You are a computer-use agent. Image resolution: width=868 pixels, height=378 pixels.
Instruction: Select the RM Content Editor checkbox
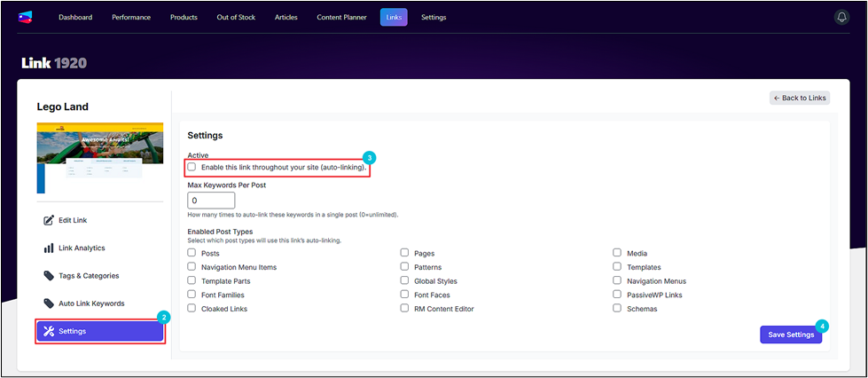404,309
